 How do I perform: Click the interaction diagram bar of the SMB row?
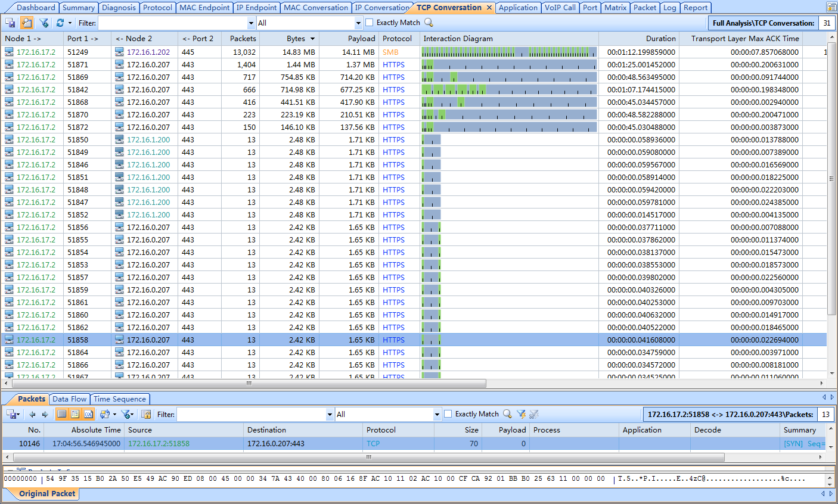(509, 52)
